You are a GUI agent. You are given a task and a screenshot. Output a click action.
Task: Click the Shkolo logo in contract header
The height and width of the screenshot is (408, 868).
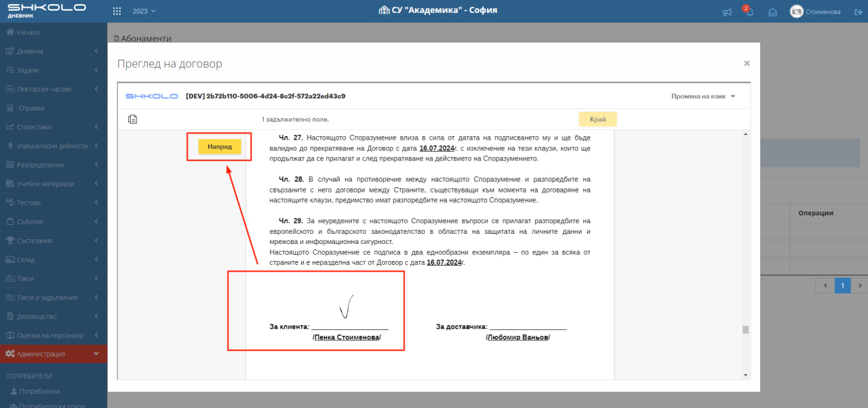[152, 96]
